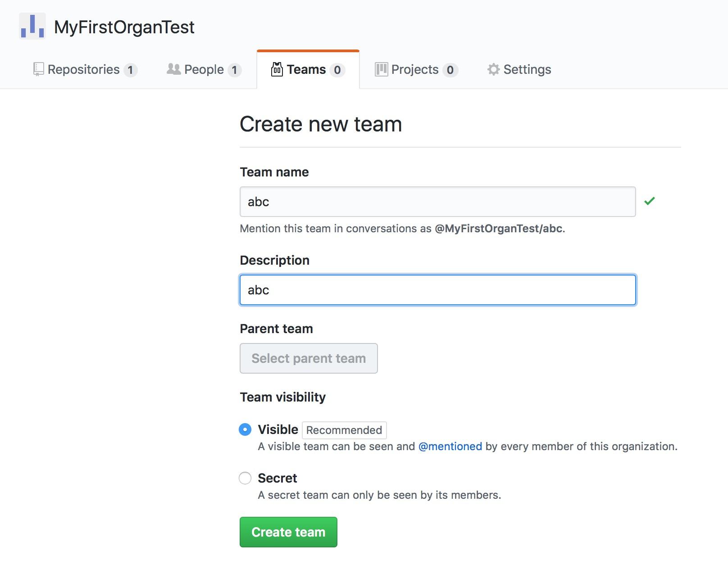Follow the @mentioned link
Image resolution: width=728 pixels, height=569 pixels.
pos(450,447)
